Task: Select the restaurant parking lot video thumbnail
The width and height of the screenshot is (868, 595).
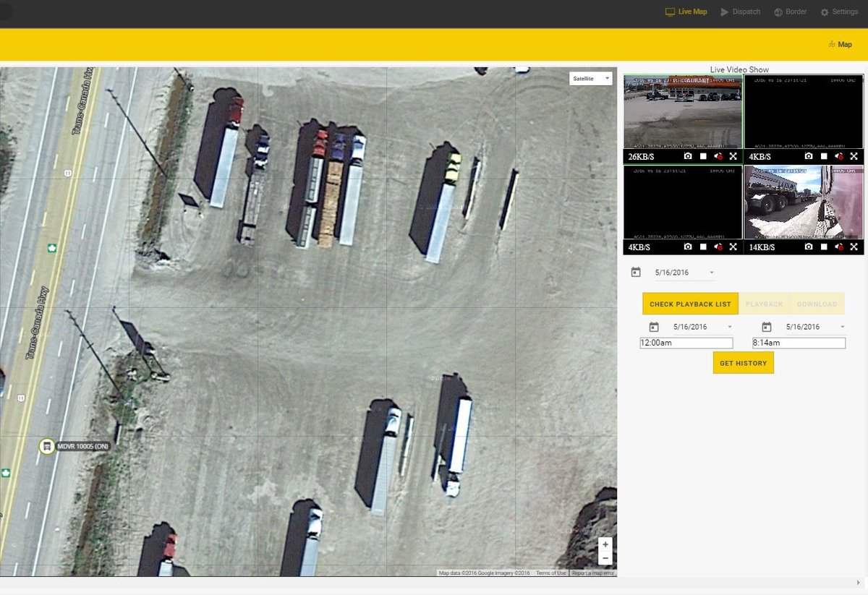Action: point(683,112)
